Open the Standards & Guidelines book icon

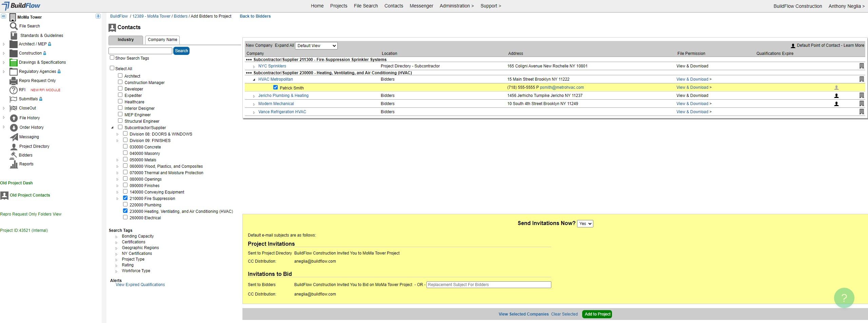[14, 35]
